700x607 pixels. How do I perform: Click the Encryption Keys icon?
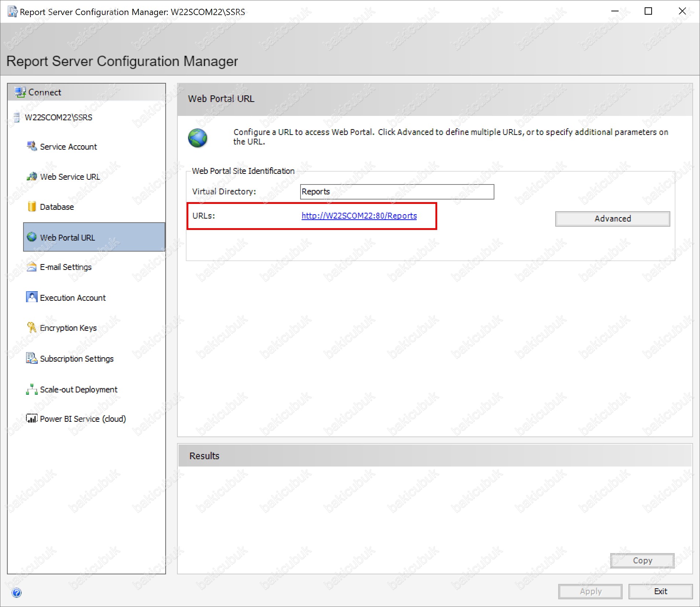coord(32,327)
